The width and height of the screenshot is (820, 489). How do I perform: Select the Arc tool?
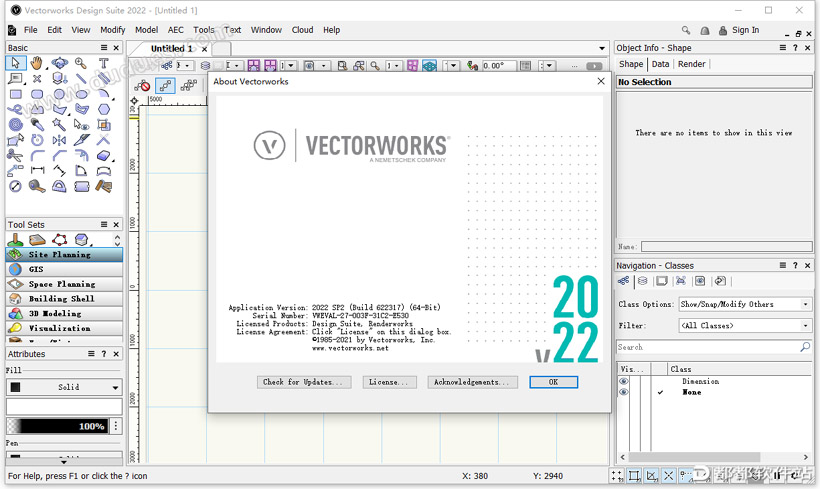[x=104, y=94]
